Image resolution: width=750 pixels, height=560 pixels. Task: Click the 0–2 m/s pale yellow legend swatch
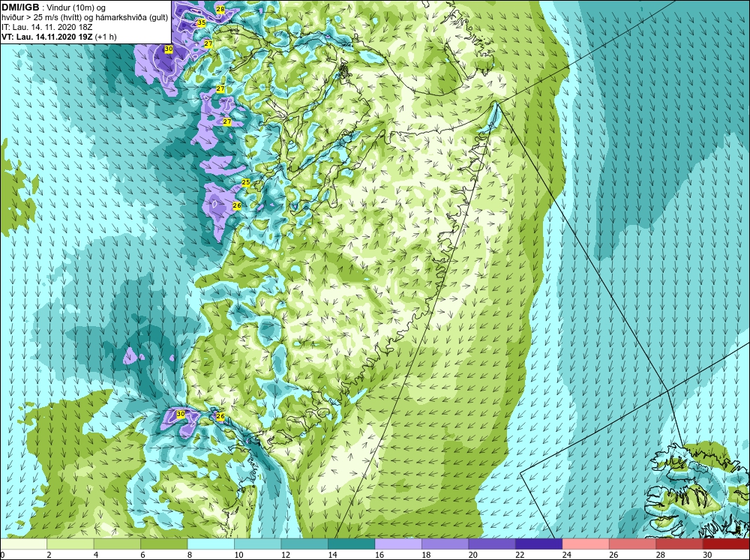point(23,544)
